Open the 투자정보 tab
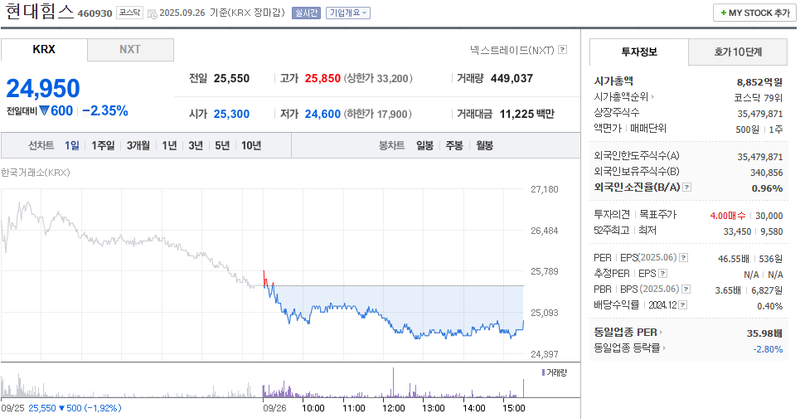 pyautogui.click(x=639, y=52)
